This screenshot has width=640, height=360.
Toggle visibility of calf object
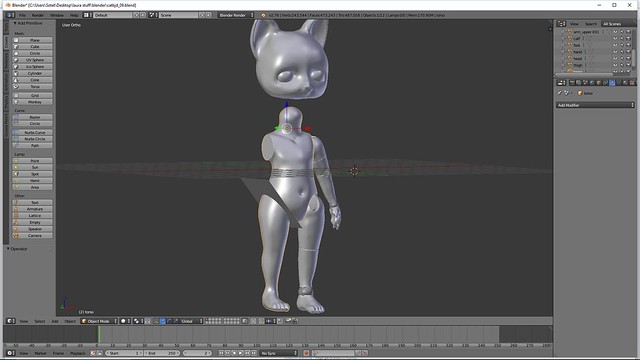click(615, 38)
